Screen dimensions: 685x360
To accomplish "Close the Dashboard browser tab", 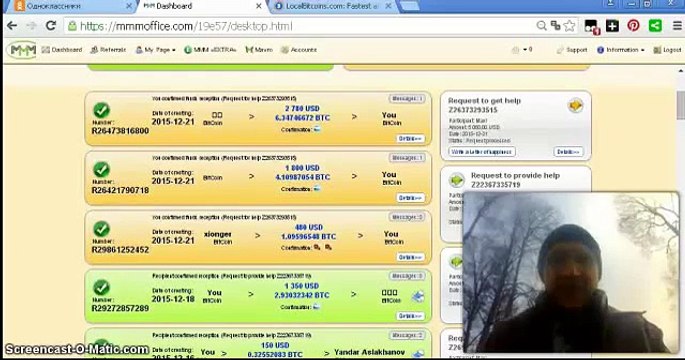I will coord(258,6).
